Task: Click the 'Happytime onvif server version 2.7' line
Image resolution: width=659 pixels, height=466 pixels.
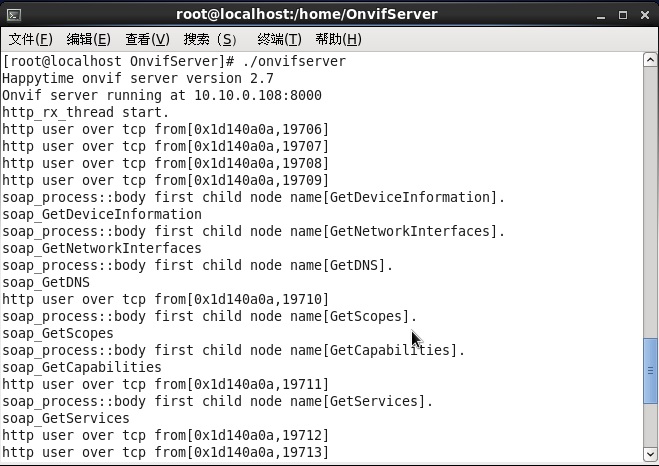Action: pos(138,79)
